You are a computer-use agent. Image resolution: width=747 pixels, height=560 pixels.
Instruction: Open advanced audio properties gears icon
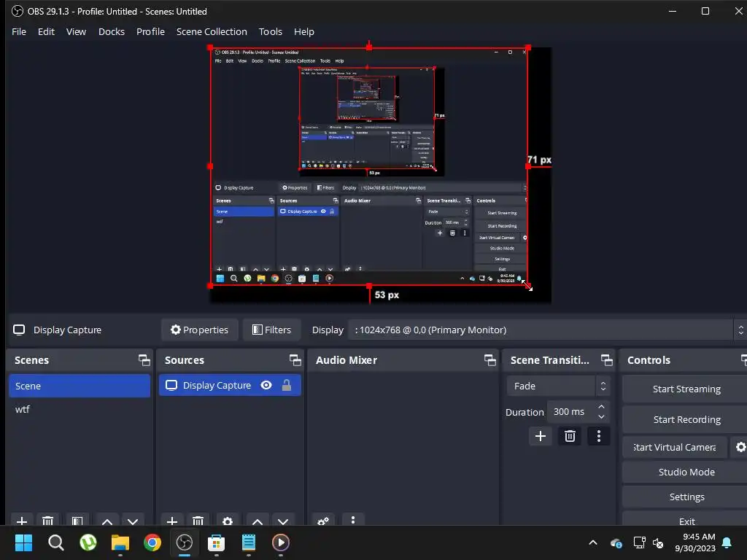click(323, 521)
